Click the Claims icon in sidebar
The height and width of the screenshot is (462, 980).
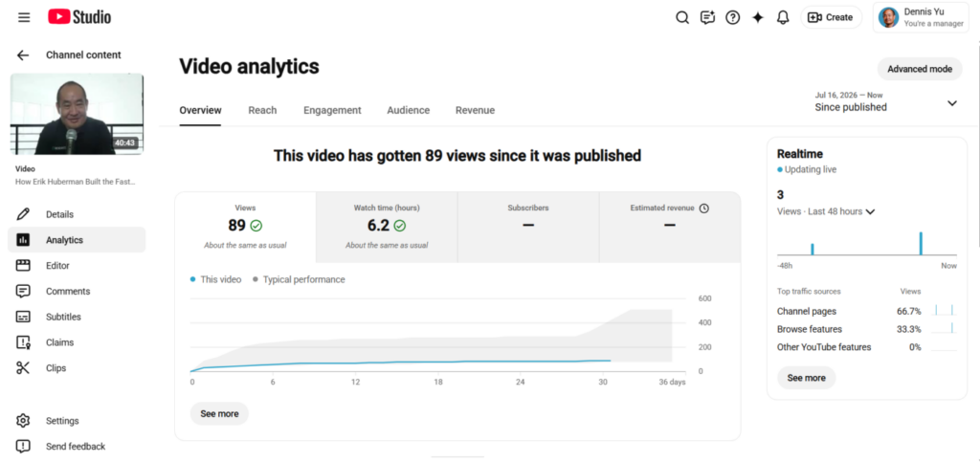(23, 342)
